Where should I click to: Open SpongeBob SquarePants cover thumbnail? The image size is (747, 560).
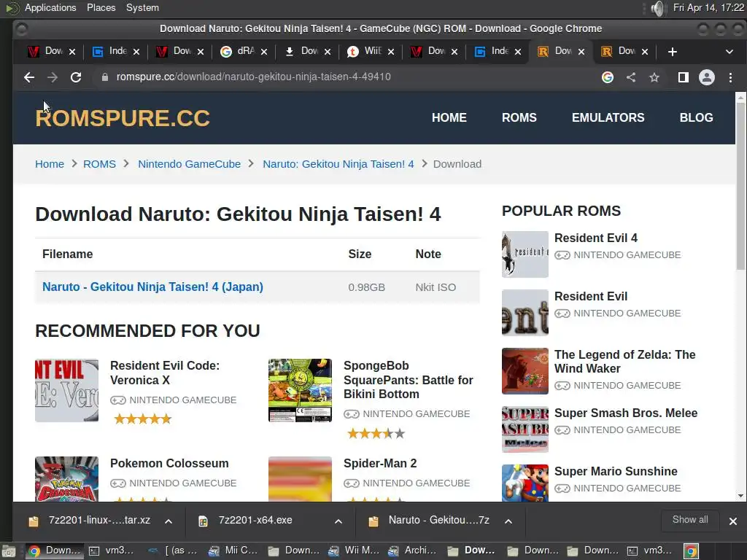300,391
